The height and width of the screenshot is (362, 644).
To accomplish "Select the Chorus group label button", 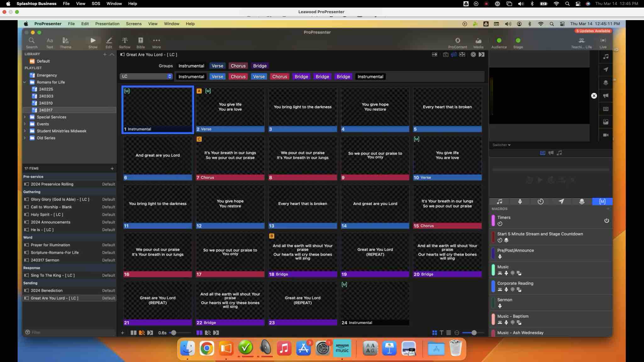I will tap(238, 66).
